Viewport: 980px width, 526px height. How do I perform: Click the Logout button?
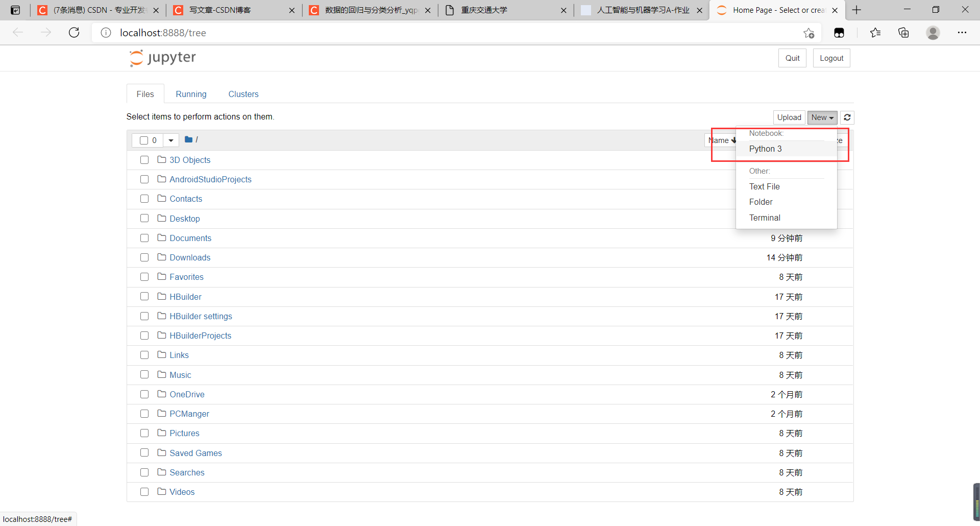tap(831, 58)
